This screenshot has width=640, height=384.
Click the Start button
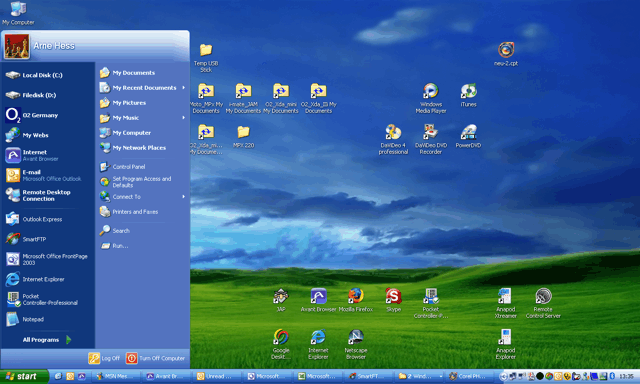tap(24, 376)
